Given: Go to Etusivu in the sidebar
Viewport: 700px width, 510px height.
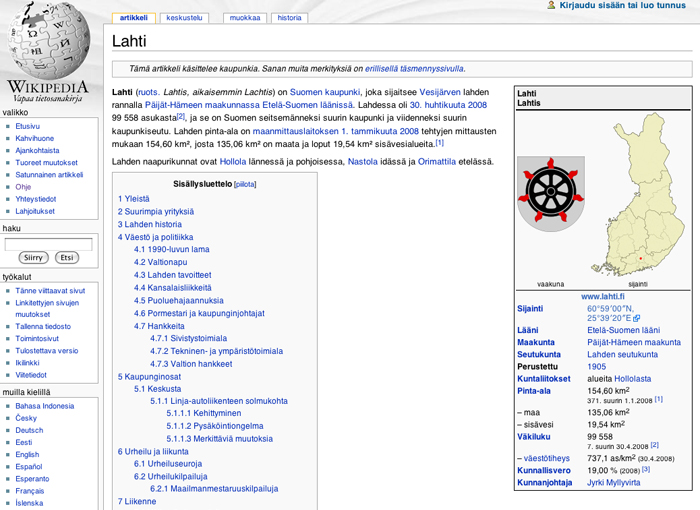Looking at the screenshot, I should tap(28, 126).
